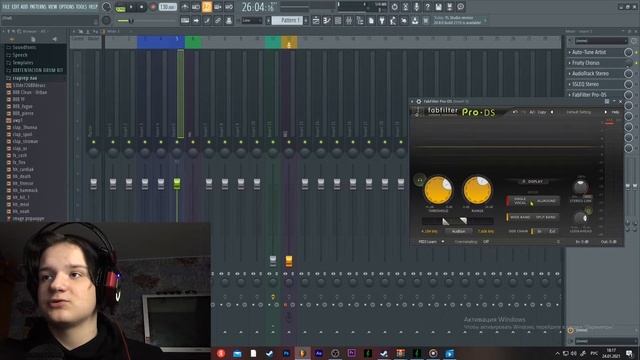Expand the SSLEQ Stereo slot arrow
640x360 pixels.
click(x=569, y=84)
